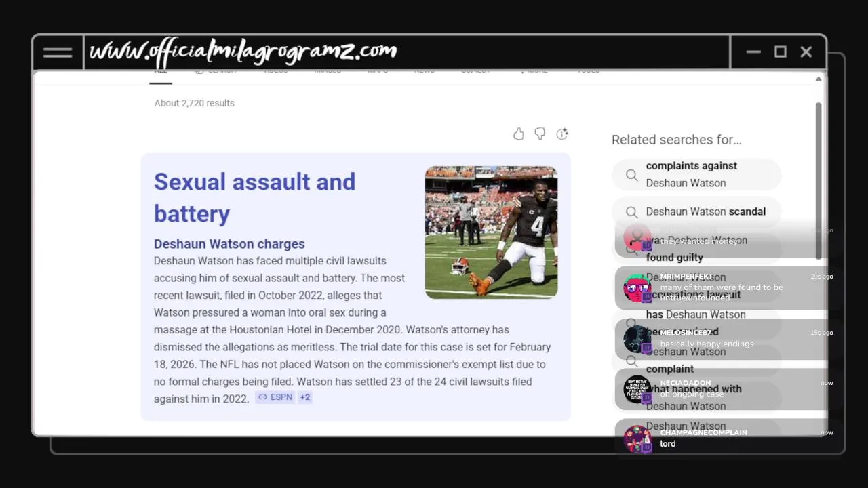Open the AI answer info sparkle icon
This screenshot has height=488, width=868.
coord(562,134)
